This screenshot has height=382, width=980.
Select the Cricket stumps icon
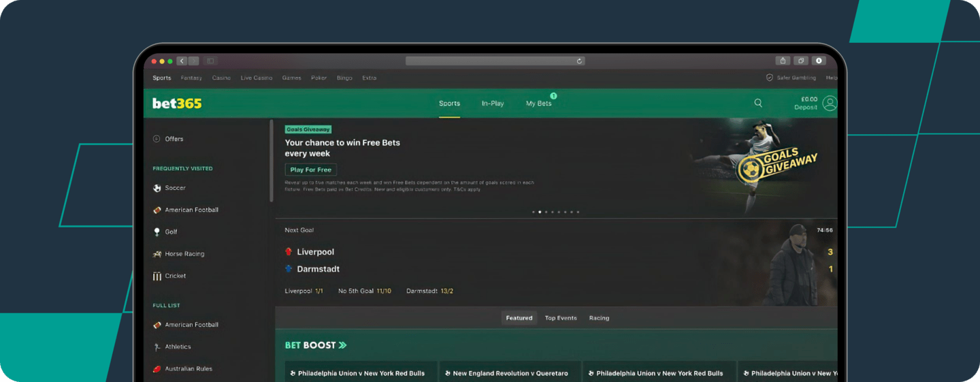click(x=157, y=276)
